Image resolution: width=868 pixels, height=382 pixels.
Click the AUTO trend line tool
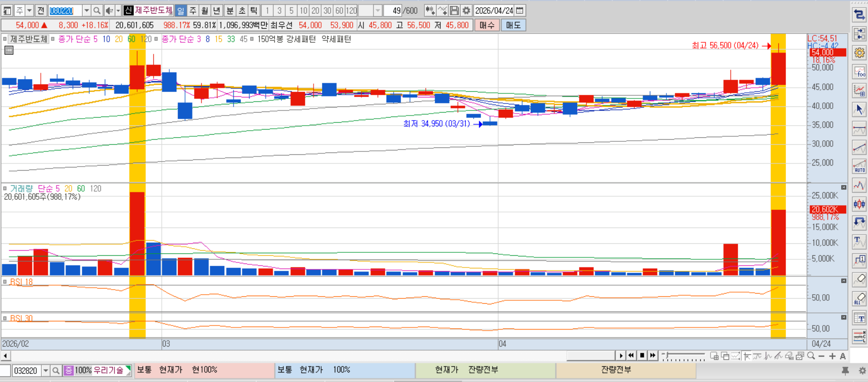pos(859,166)
